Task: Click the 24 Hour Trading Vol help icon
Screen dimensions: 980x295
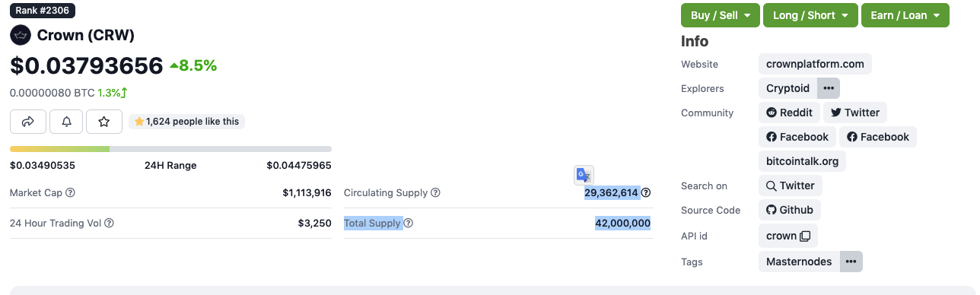Action: click(x=109, y=224)
